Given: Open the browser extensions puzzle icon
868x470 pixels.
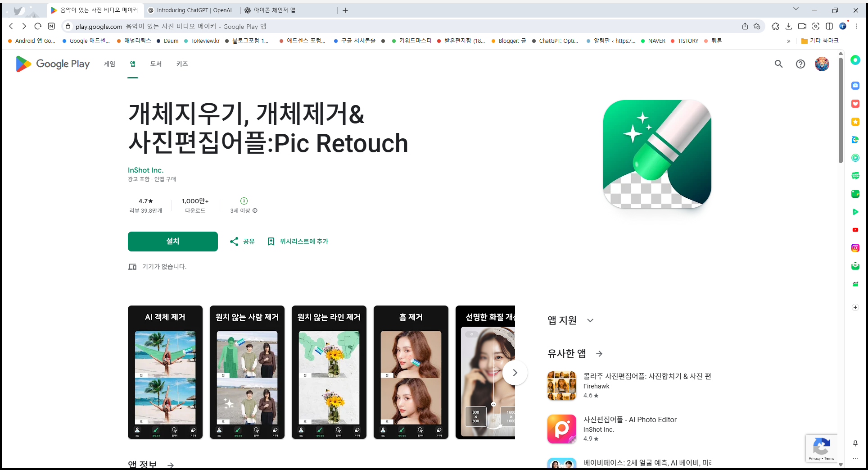Looking at the screenshot, I should pyautogui.click(x=775, y=26).
